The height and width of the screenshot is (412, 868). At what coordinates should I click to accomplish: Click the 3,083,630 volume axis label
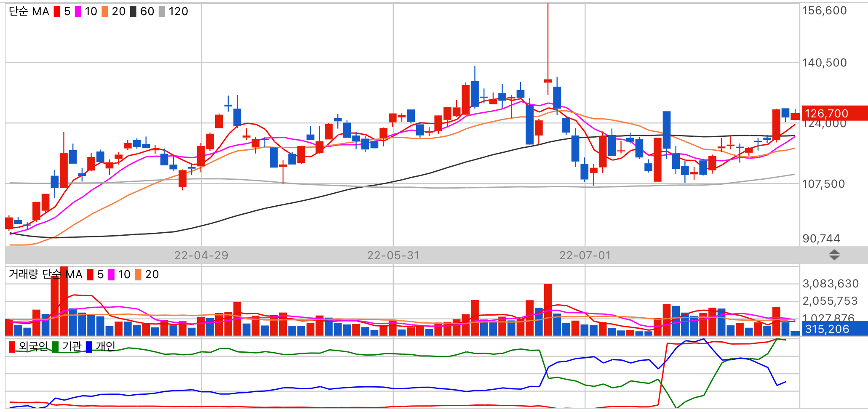pos(831,284)
